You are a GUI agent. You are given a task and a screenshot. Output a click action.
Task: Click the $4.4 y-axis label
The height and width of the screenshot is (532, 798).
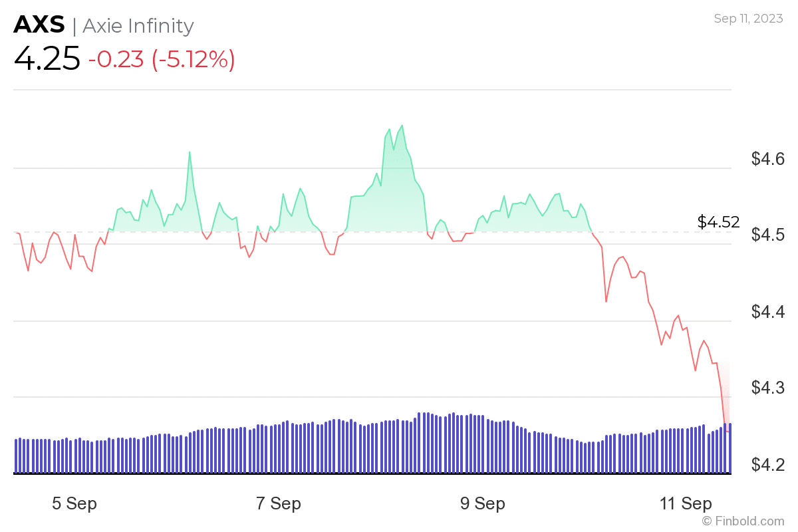[768, 311]
